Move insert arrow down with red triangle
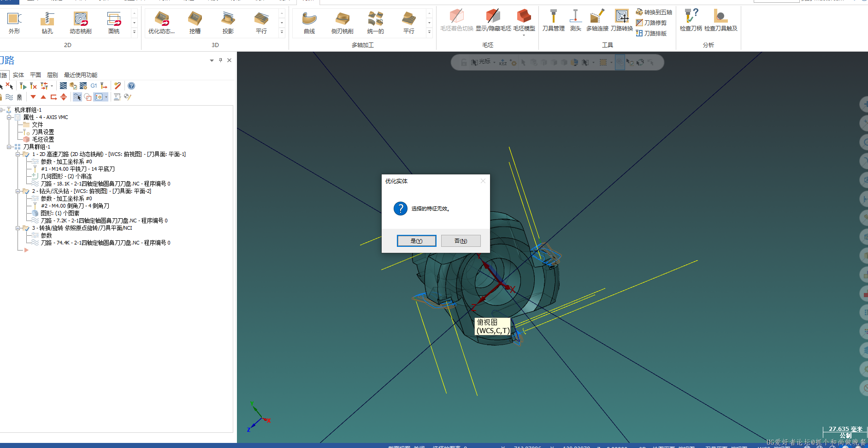The image size is (868, 448). pyautogui.click(x=33, y=97)
